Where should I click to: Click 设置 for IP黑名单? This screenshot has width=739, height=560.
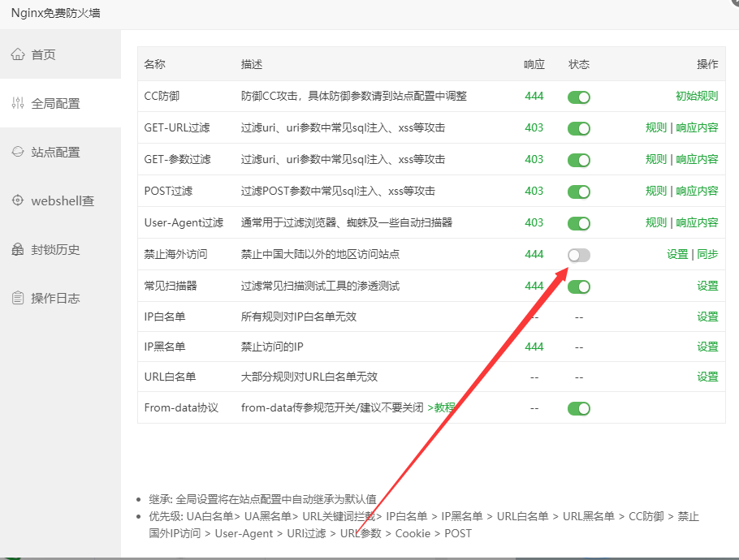(x=707, y=347)
